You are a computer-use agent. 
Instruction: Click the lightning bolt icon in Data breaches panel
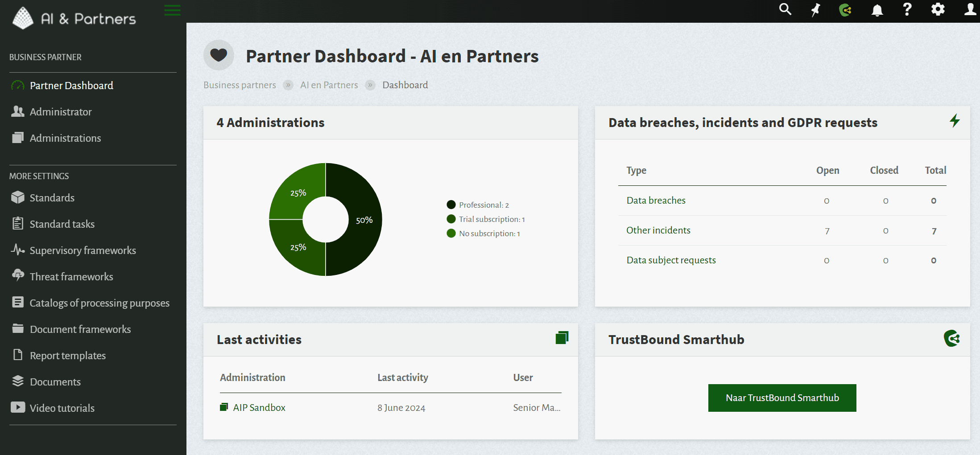coord(954,121)
